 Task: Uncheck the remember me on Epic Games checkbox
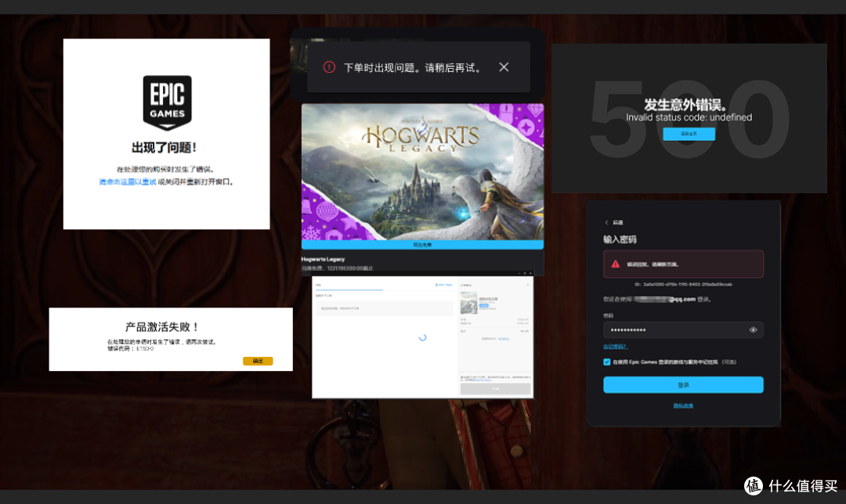coord(607,362)
